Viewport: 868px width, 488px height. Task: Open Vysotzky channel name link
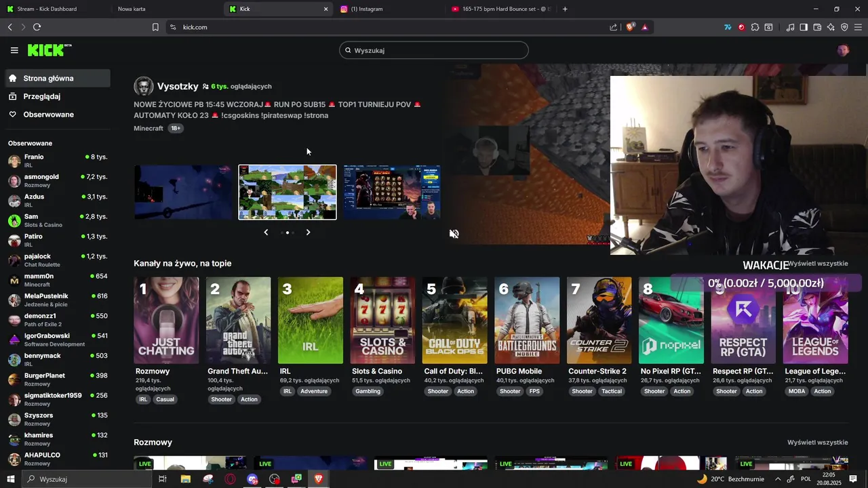(178, 86)
